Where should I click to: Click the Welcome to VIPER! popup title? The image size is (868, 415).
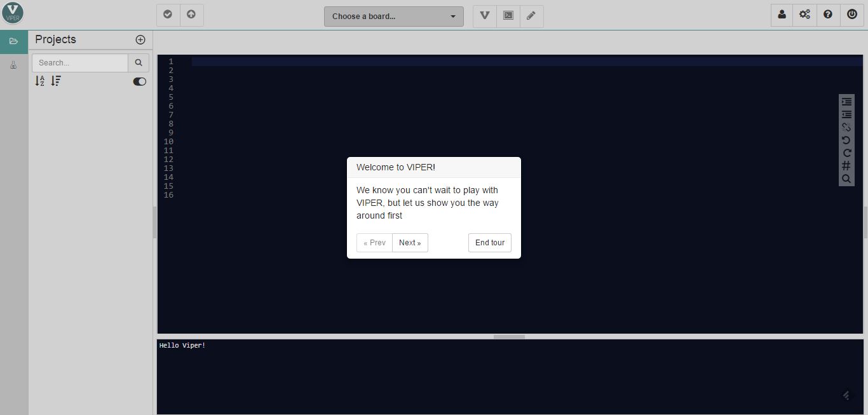(x=396, y=167)
